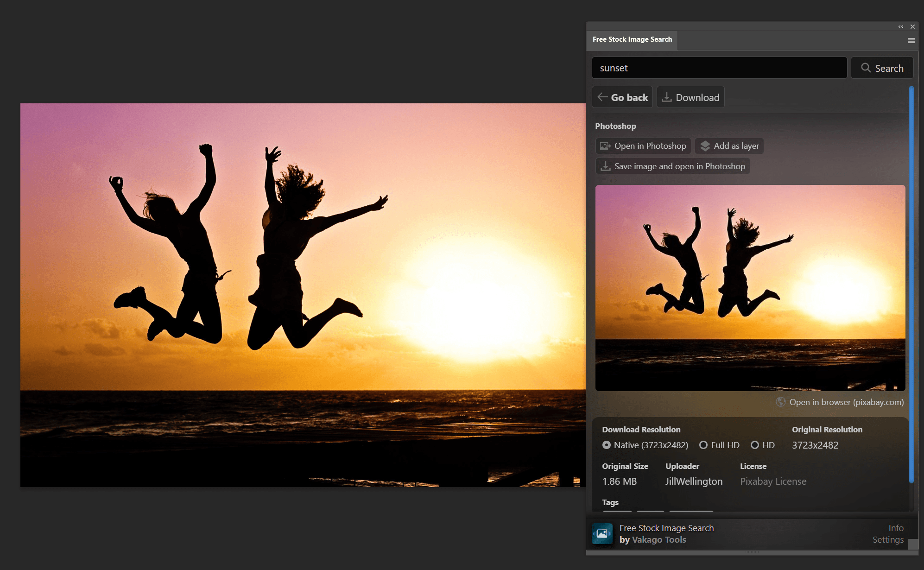Click the Go back button
Image resolution: width=924 pixels, height=570 pixels.
click(622, 97)
